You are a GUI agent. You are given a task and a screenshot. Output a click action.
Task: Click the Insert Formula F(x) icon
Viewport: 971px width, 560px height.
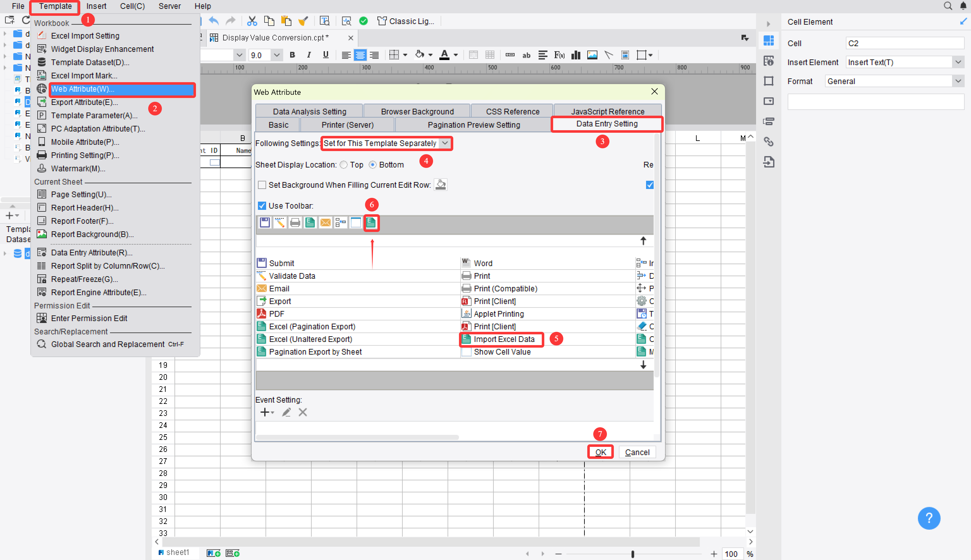559,55
